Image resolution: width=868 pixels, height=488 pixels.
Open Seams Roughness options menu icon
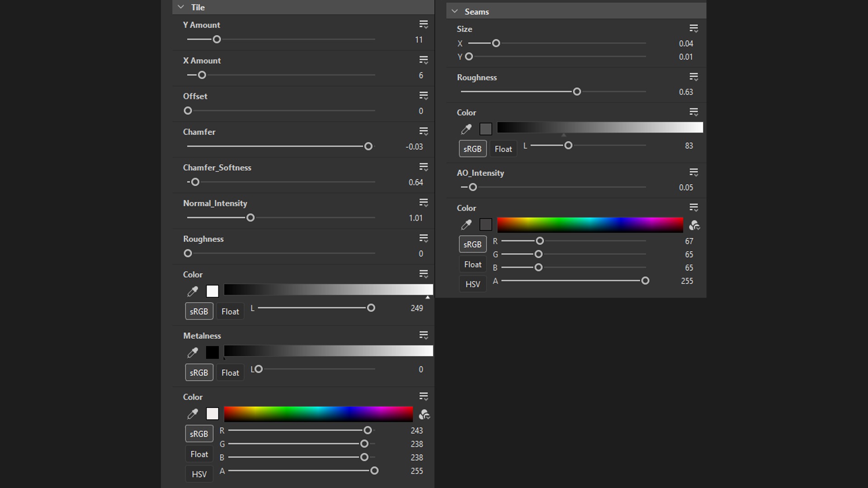[x=693, y=77]
